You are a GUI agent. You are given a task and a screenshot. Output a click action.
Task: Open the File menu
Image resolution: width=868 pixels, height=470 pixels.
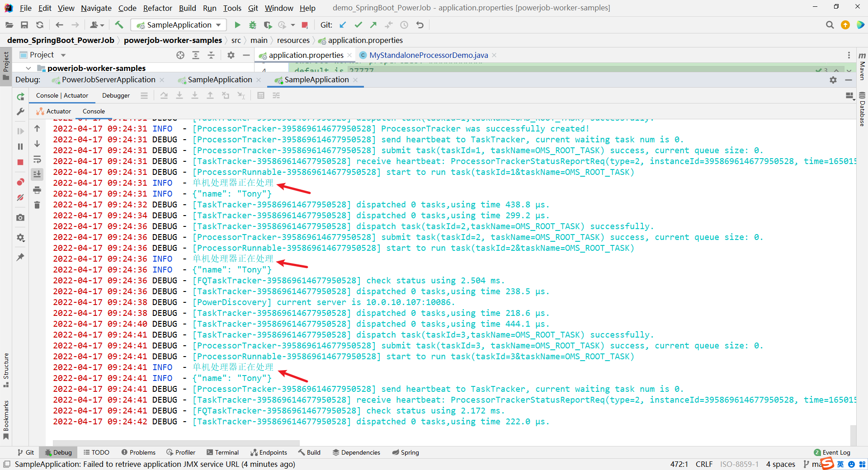click(x=26, y=8)
